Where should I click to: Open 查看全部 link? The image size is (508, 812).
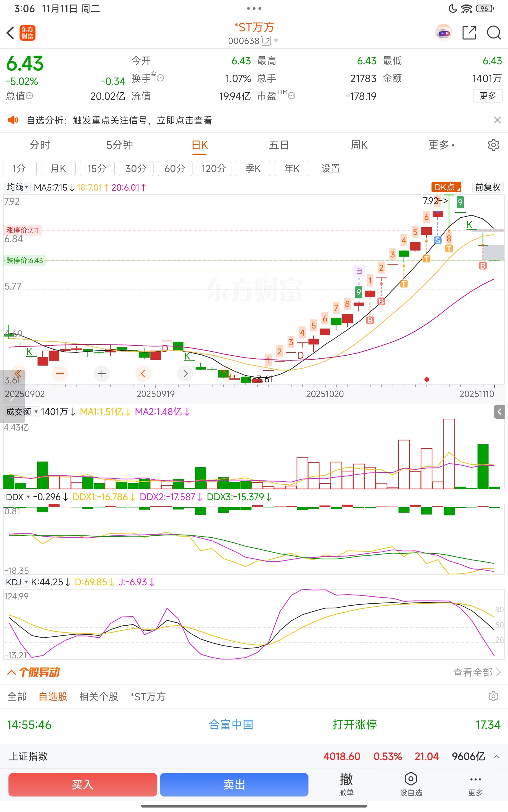click(477, 672)
